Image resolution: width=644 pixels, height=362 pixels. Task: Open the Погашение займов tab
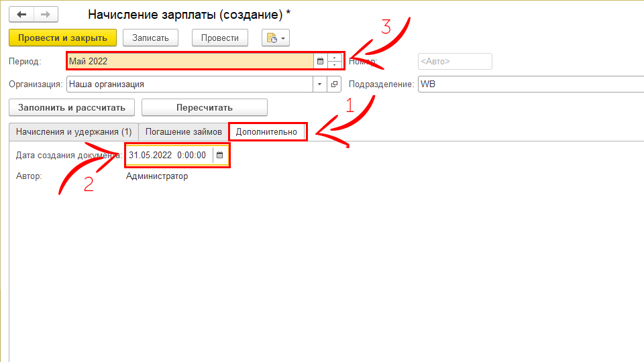(x=183, y=131)
